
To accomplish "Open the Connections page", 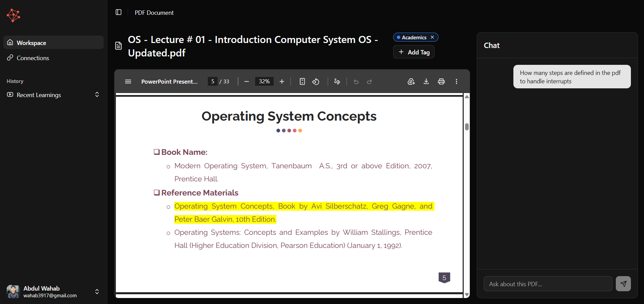I will point(53,58).
